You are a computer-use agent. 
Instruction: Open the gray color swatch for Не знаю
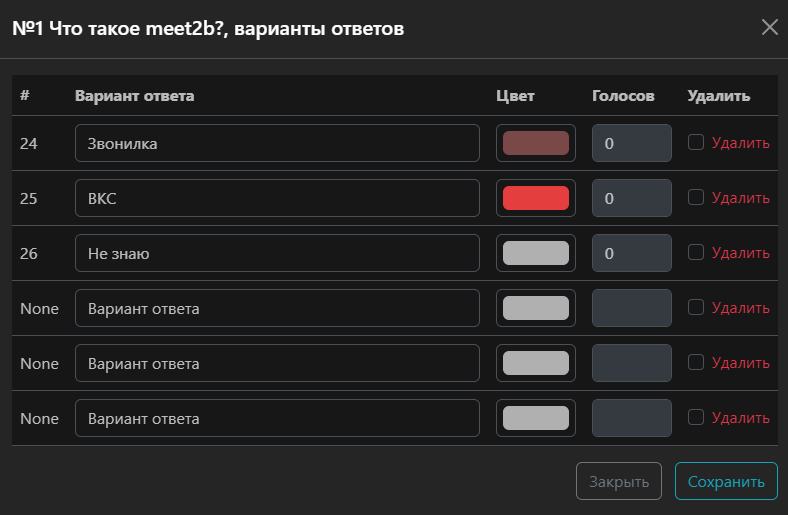click(535, 253)
